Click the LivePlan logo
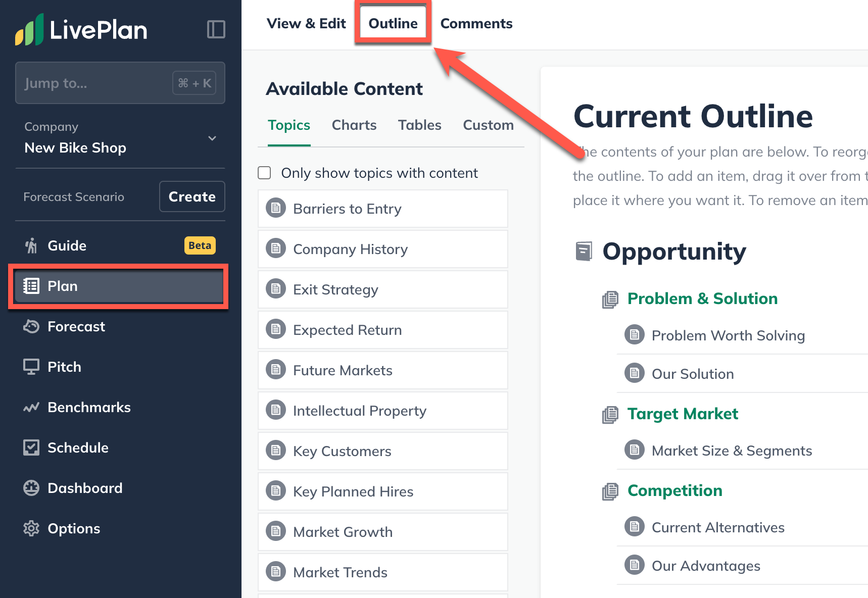This screenshot has height=598, width=868. click(x=81, y=30)
